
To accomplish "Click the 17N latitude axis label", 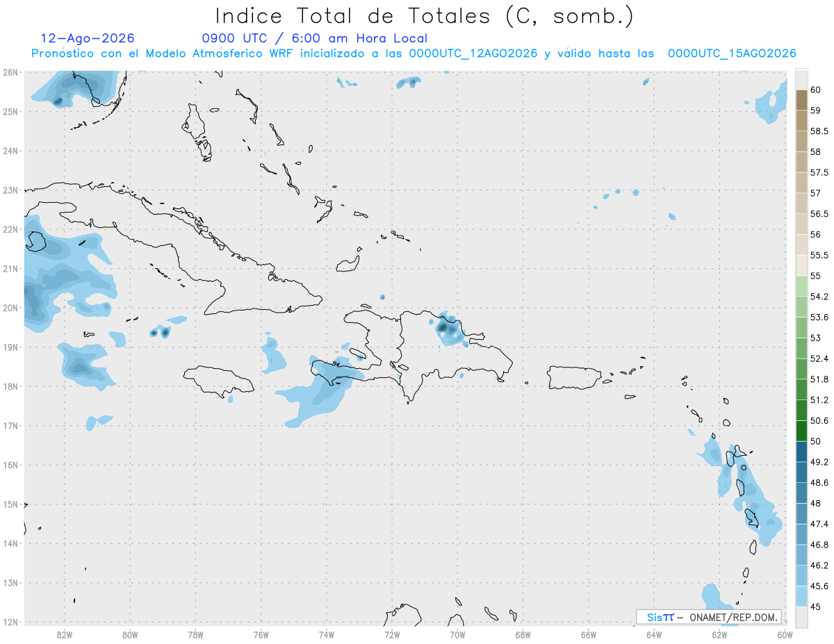I will pyautogui.click(x=10, y=425).
